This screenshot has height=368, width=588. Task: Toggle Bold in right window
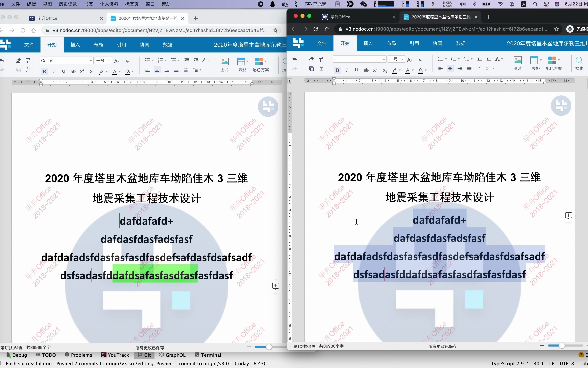tap(337, 70)
